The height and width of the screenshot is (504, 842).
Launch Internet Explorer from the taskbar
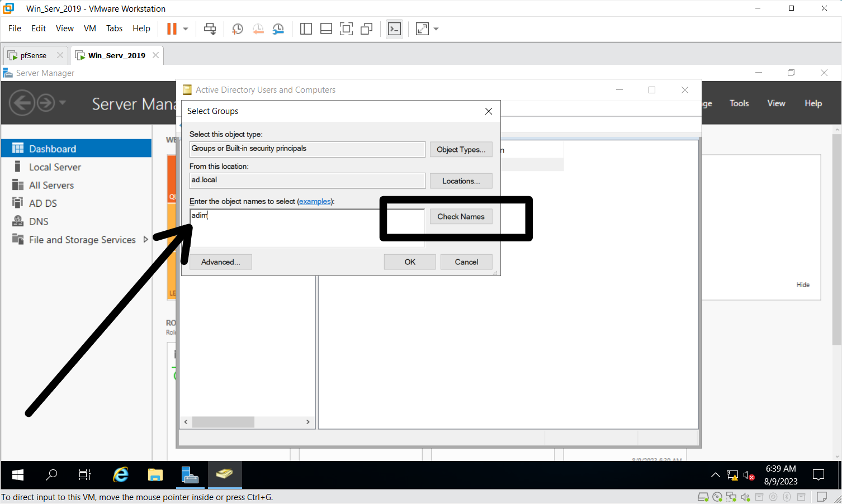[121, 475]
